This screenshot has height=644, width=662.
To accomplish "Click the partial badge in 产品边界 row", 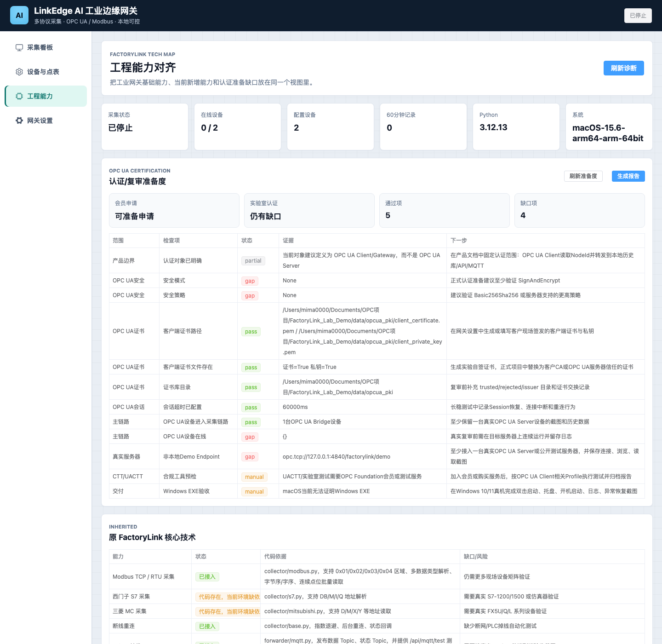I will click(x=253, y=261).
